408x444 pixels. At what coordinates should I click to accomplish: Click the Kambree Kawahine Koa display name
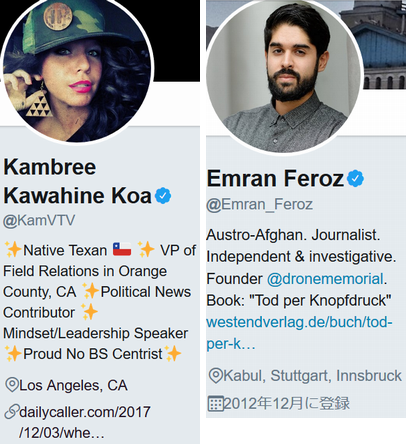(77, 181)
